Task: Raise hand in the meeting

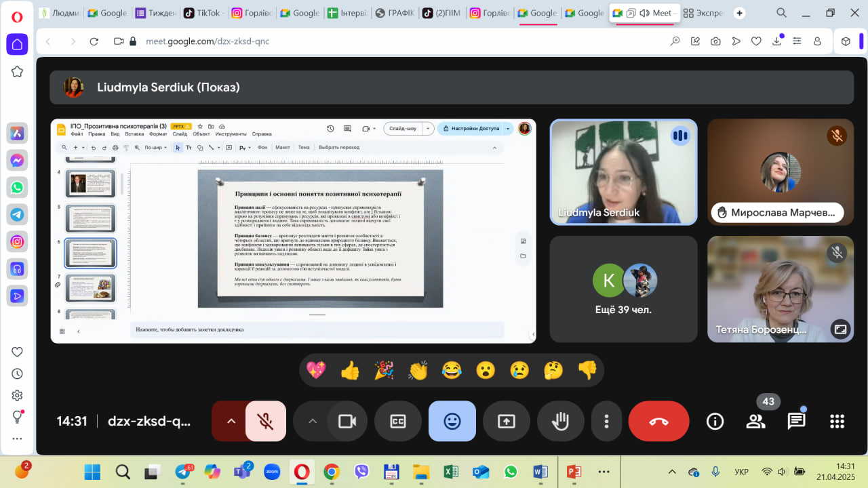Action: 560,422
